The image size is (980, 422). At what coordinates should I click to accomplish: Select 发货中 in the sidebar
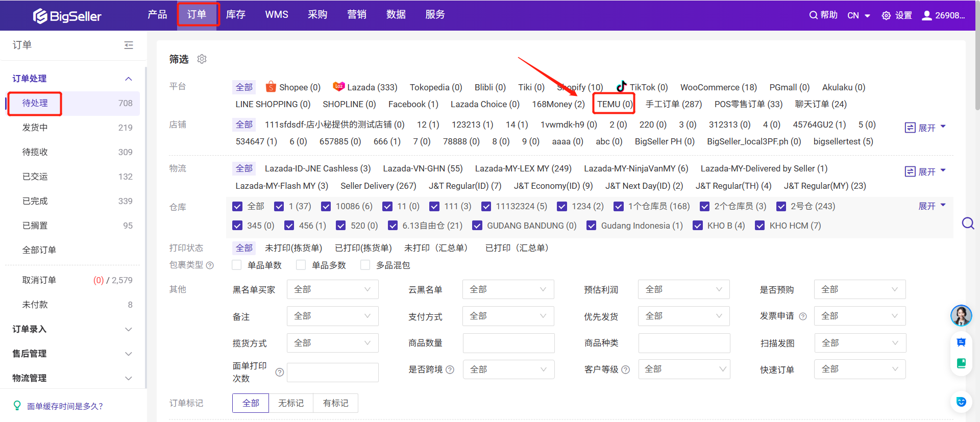(35, 128)
